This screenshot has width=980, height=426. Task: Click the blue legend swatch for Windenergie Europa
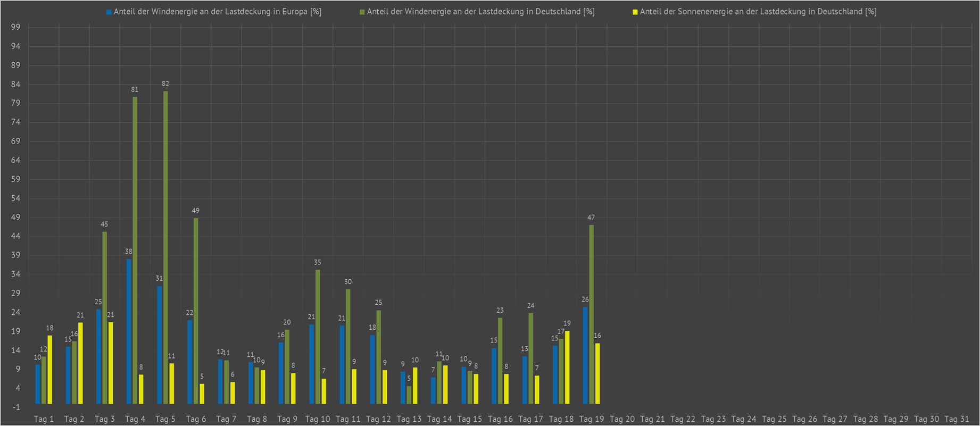click(x=109, y=12)
